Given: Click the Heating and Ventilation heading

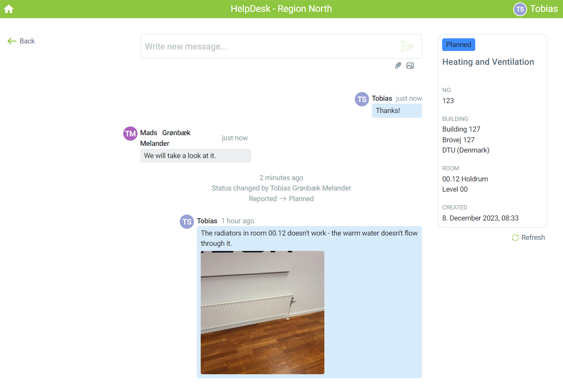Looking at the screenshot, I should pos(488,62).
